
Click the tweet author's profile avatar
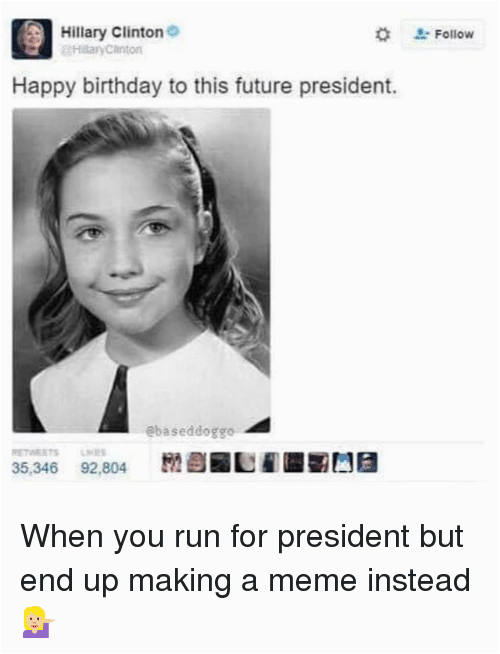32,39
